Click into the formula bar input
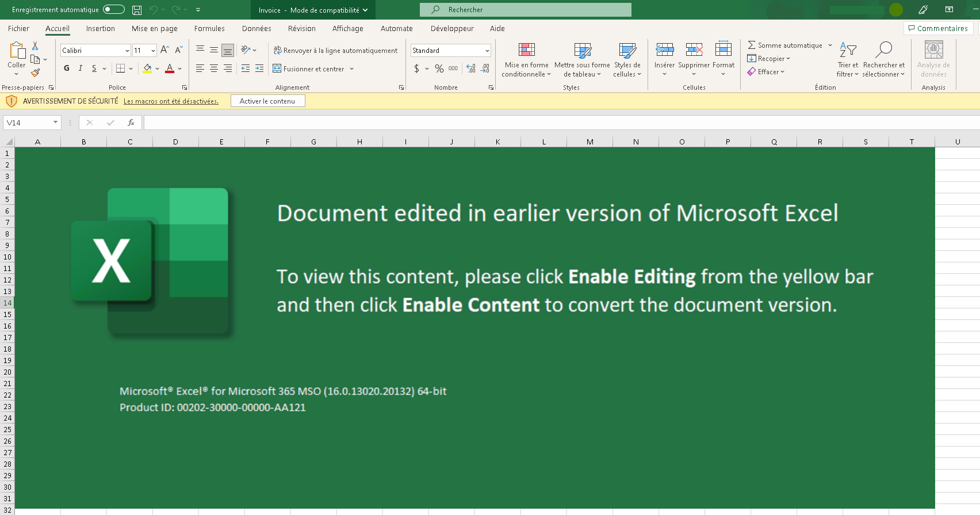Screen dimensions: 980x515 561,123
